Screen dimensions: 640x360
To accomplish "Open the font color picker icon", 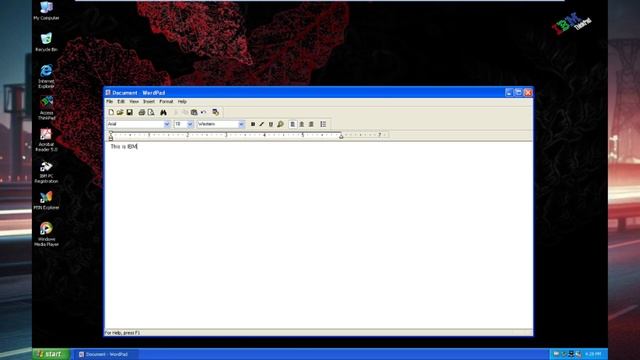I will (280, 124).
